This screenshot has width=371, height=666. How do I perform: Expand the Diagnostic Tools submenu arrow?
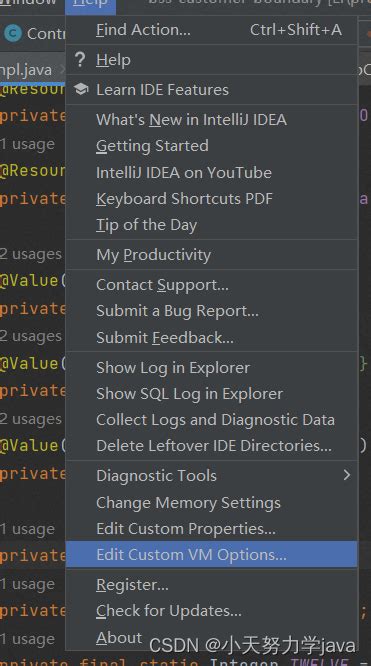tap(347, 475)
